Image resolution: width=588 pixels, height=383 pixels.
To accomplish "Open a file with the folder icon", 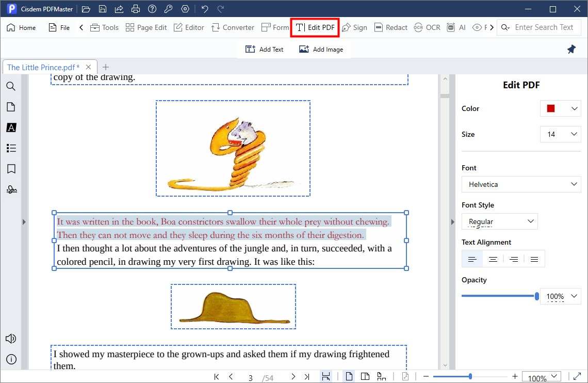I will [86, 9].
